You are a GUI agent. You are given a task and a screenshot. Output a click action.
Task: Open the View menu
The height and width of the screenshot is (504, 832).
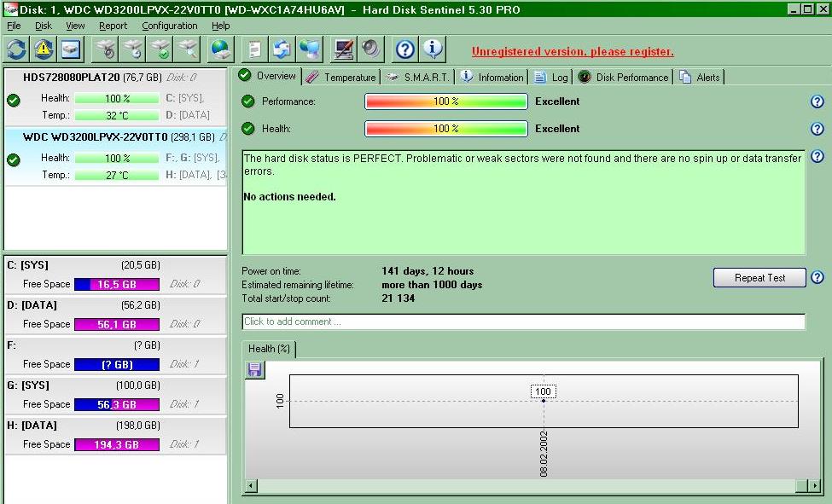pos(75,26)
